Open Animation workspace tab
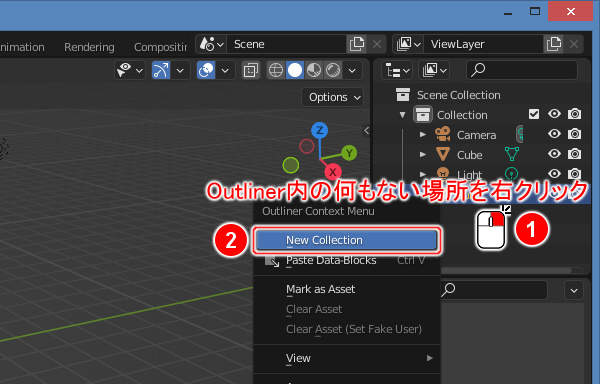 (x=22, y=47)
